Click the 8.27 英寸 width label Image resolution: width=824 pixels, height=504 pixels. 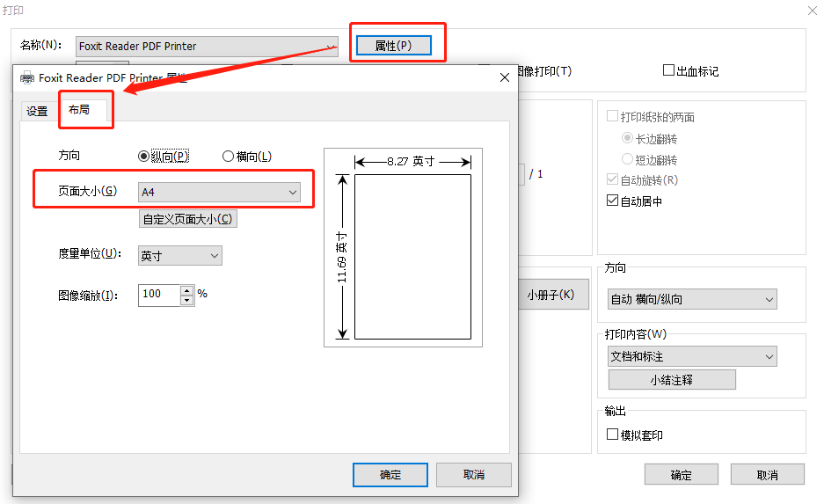411,161
